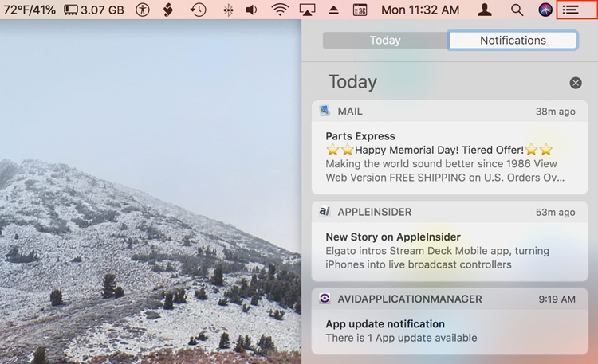Click 'There is 1 App update available' text
Screen dimensions: 598x364
pos(401,338)
